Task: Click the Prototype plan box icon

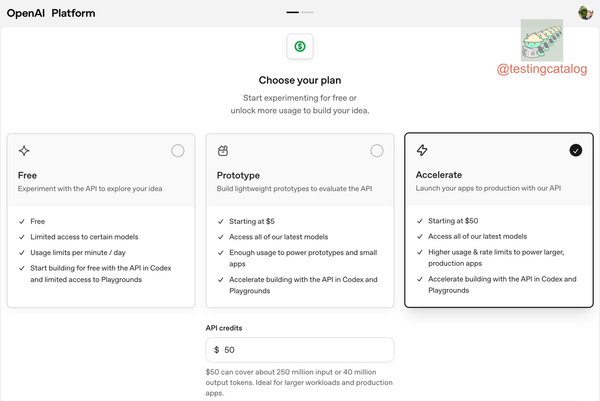Action: [223, 151]
